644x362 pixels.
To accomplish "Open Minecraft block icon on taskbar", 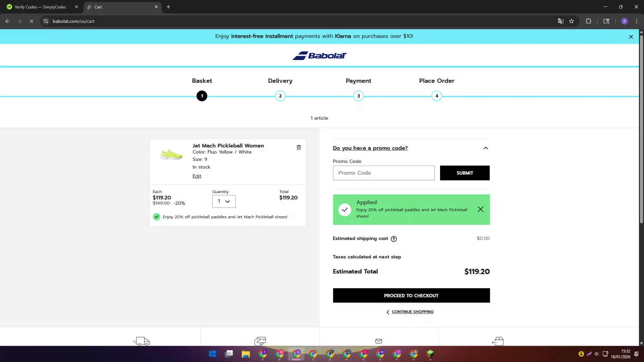I will coord(430,354).
